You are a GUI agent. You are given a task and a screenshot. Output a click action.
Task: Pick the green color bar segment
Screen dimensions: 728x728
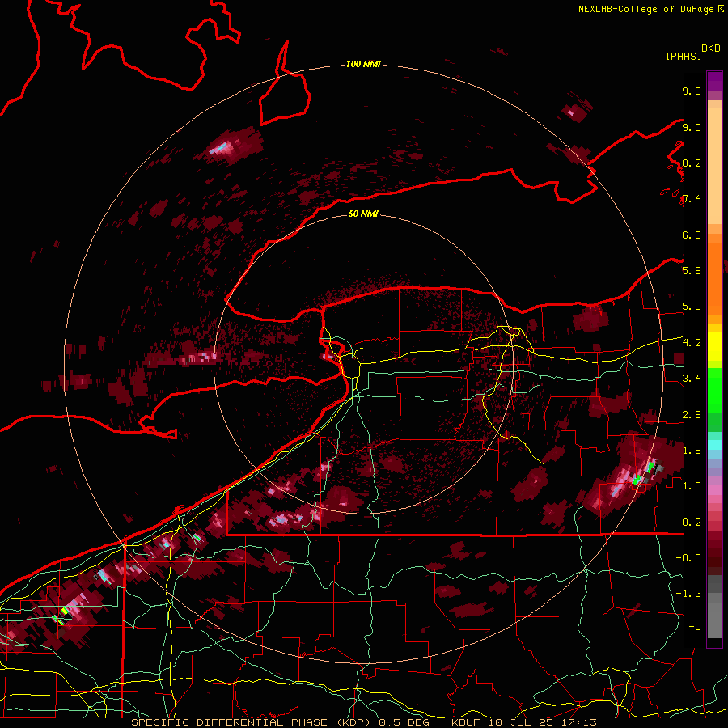click(x=714, y=390)
